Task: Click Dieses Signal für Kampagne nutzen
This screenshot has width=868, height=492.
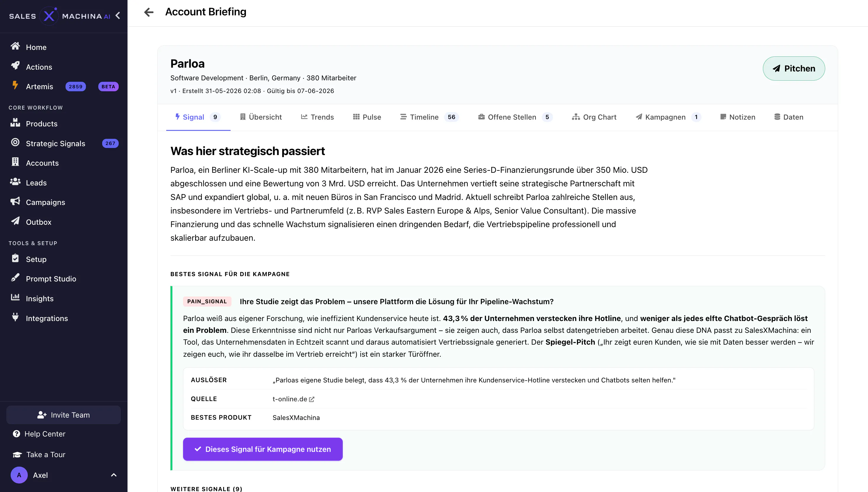Action: coord(263,449)
